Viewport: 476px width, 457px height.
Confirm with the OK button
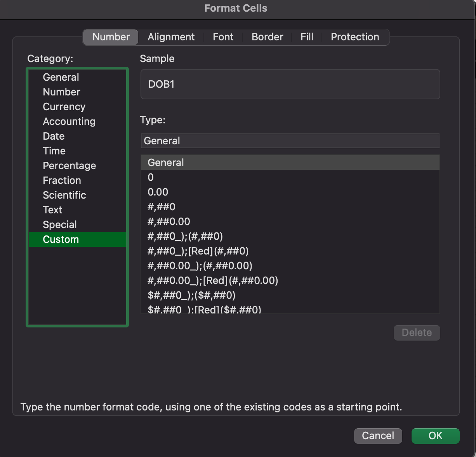click(435, 436)
